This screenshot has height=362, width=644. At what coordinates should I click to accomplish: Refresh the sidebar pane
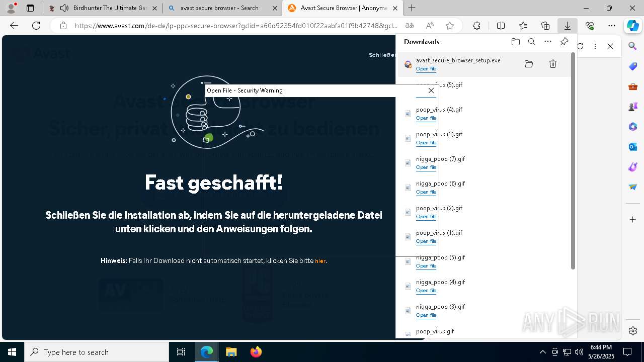[x=580, y=46]
